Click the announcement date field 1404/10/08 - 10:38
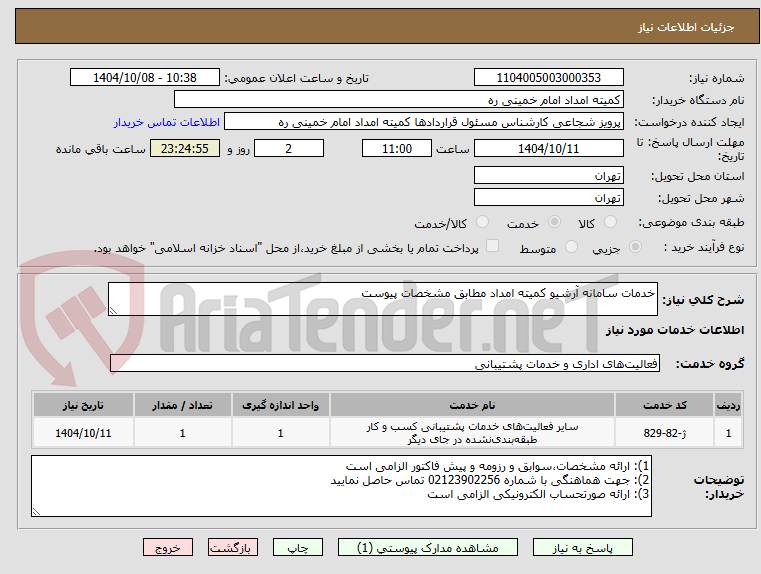761x574 pixels. coord(145,78)
